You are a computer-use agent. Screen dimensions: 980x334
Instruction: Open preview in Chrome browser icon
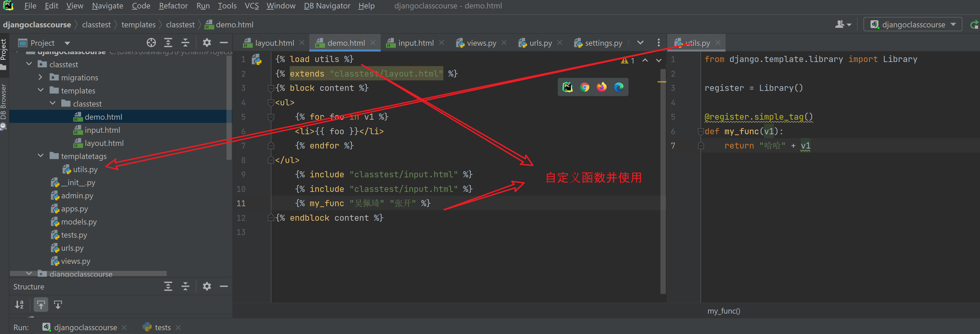click(584, 87)
